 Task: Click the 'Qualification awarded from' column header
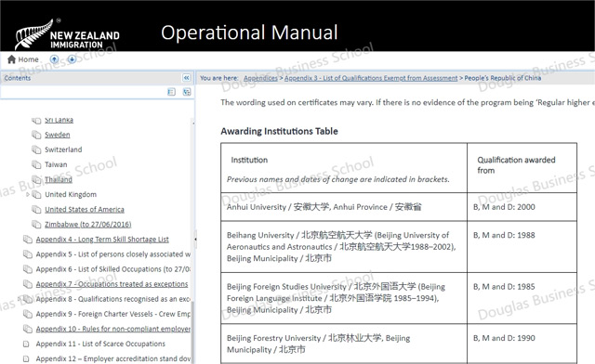point(522,168)
